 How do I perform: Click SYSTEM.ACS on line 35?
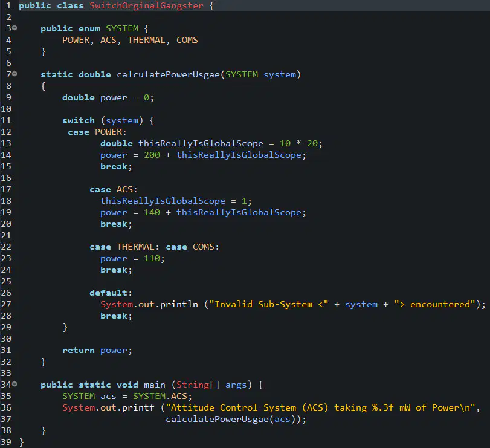[160, 396]
